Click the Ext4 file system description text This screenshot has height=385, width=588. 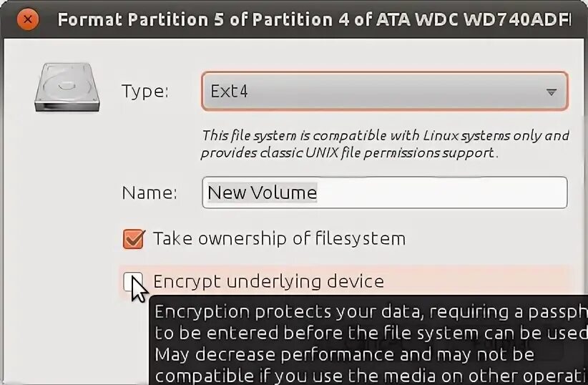[385, 144]
